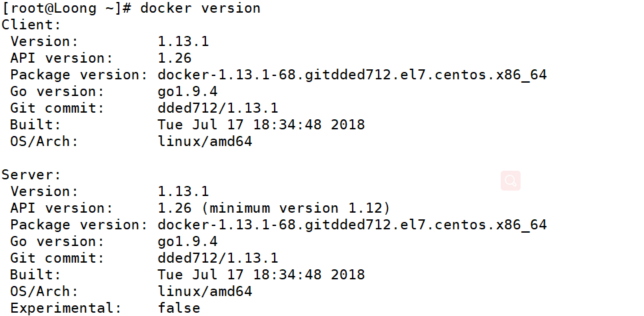Viewport: 644px width, 316px height.
Task: Select the Server Built date text
Action: (x=261, y=275)
